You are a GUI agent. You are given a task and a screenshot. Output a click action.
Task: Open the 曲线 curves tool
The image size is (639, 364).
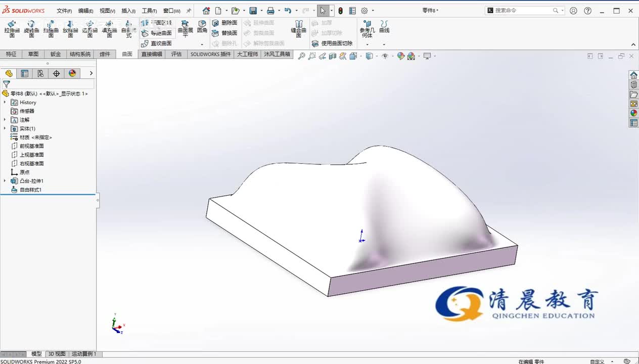pyautogui.click(x=384, y=27)
